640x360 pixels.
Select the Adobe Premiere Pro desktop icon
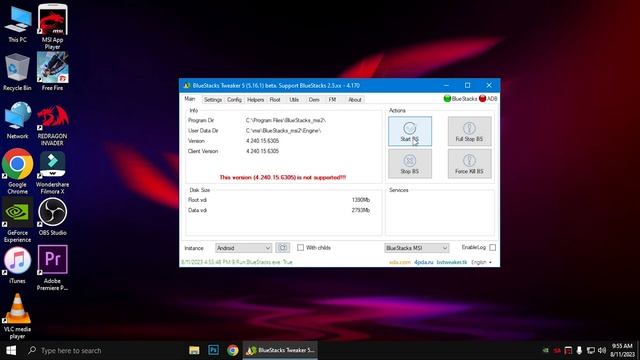pos(52,268)
